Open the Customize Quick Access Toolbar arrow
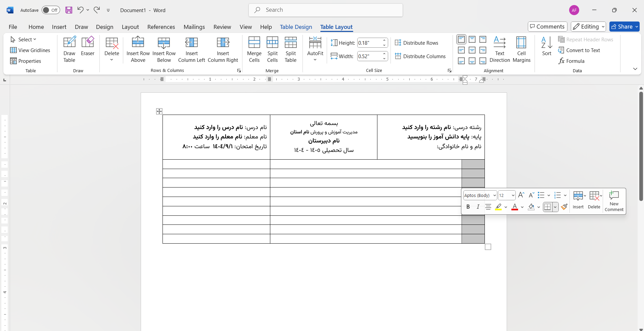This screenshot has width=644, height=331. 108,10
